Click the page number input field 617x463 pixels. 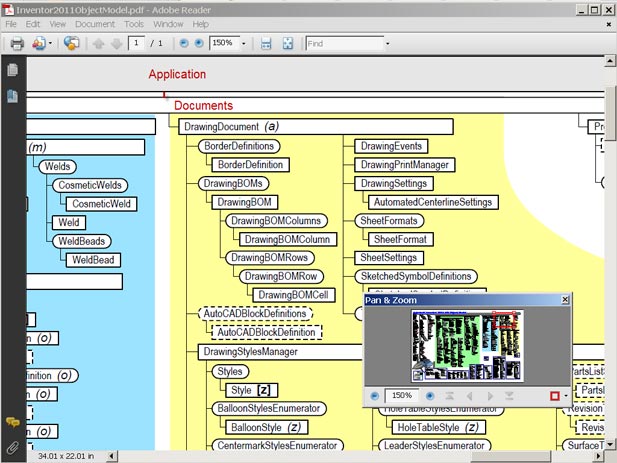point(137,44)
